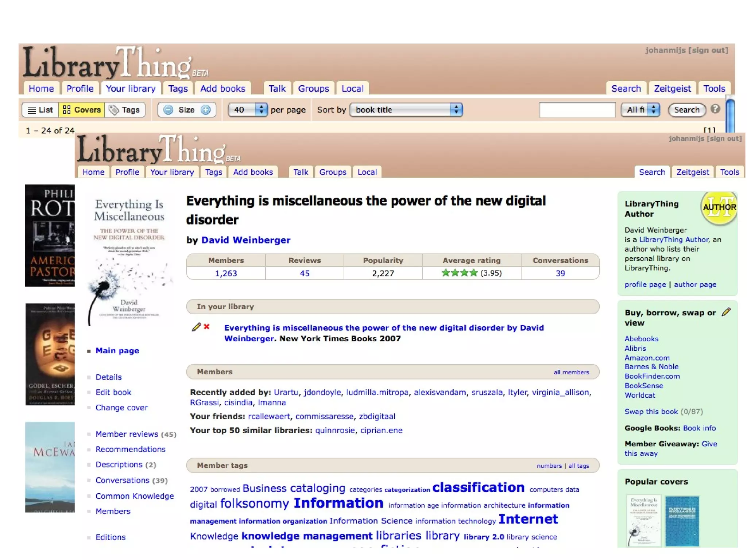Click the decrease size minus icon
The width and height of the screenshot is (747, 560).
click(x=168, y=110)
